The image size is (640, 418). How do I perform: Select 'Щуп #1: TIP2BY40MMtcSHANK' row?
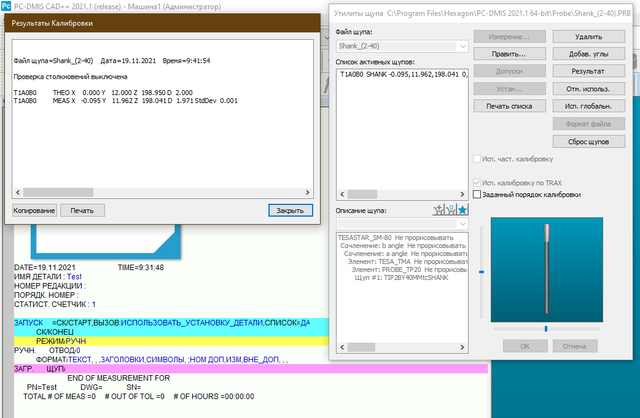point(402,278)
